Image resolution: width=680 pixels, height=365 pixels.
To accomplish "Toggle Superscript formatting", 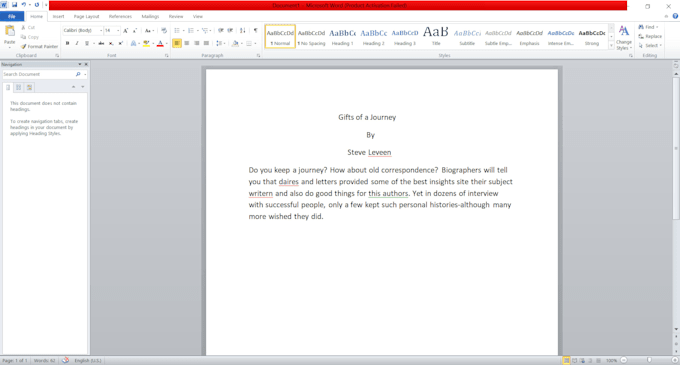I will 121,43.
